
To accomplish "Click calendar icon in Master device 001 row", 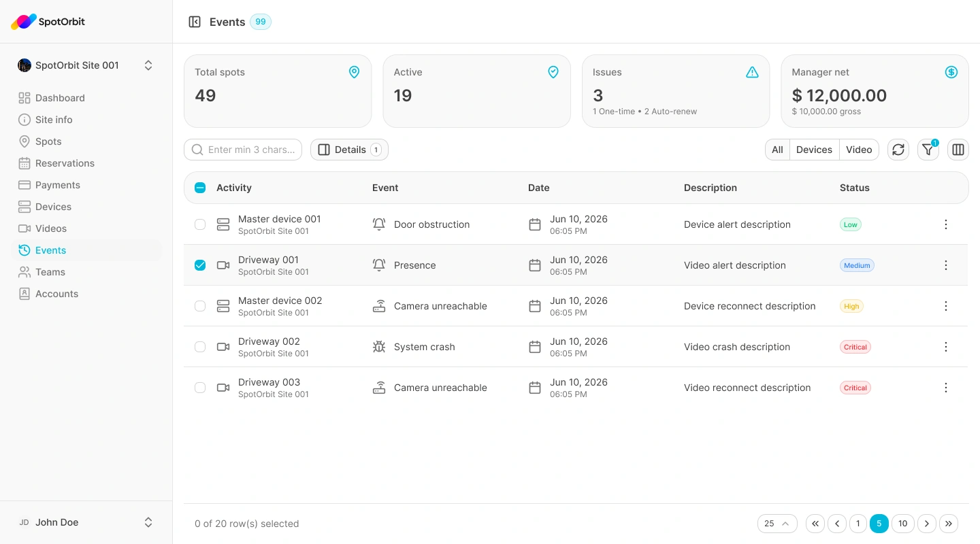I will [x=535, y=224].
